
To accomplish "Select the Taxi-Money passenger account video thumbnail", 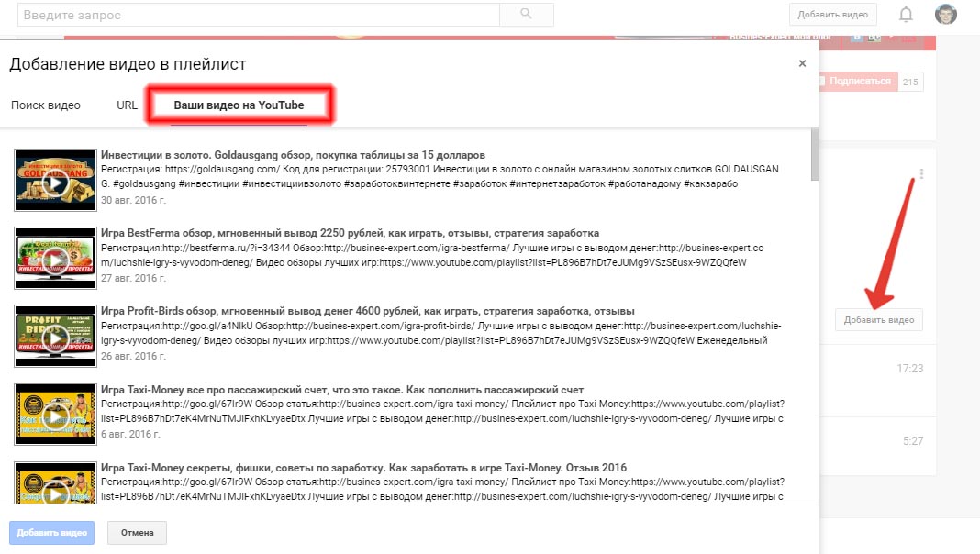I will point(56,414).
